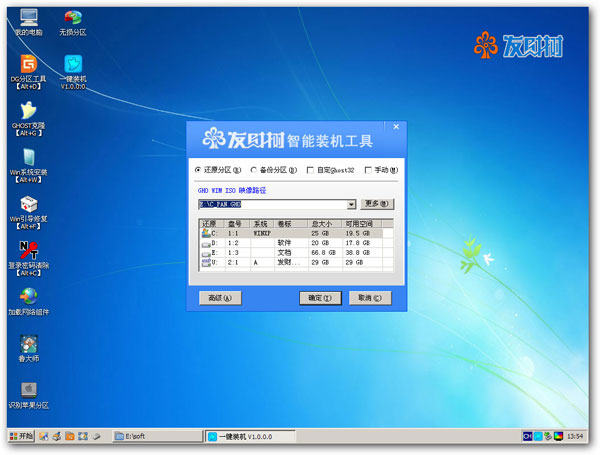Click the 卷标 column header
The width and height of the screenshot is (600, 455).
[x=291, y=223]
